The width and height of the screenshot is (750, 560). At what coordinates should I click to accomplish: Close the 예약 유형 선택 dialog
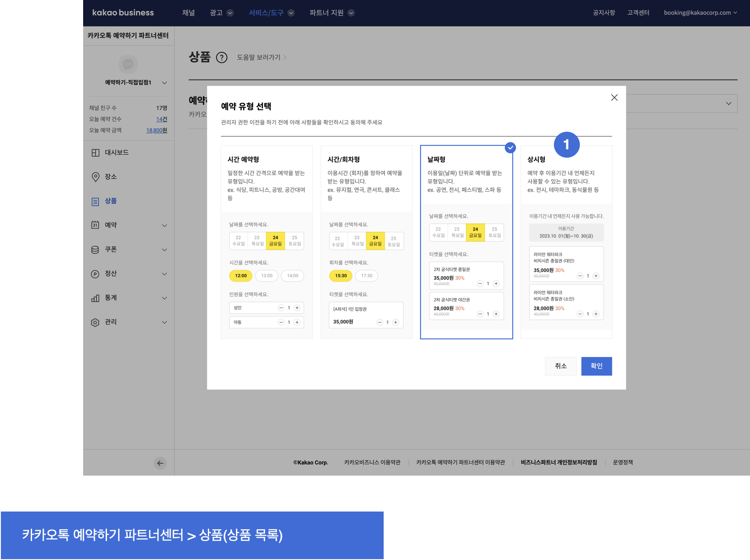pos(614,98)
